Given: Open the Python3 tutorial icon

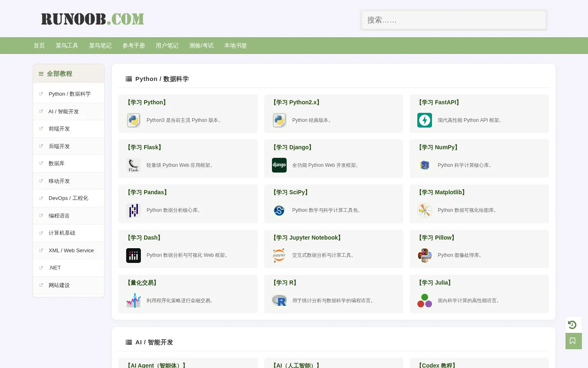Looking at the screenshot, I should pos(134,120).
